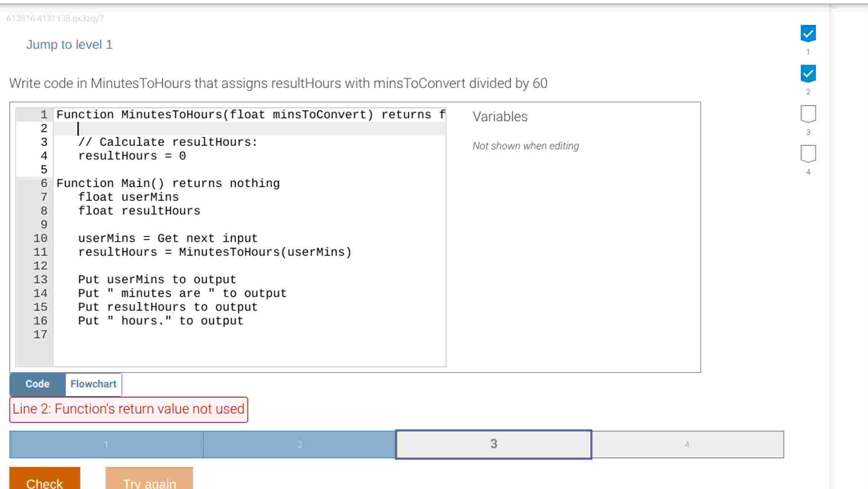Click the return value error message
The width and height of the screenshot is (868, 489).
(129, 409)
